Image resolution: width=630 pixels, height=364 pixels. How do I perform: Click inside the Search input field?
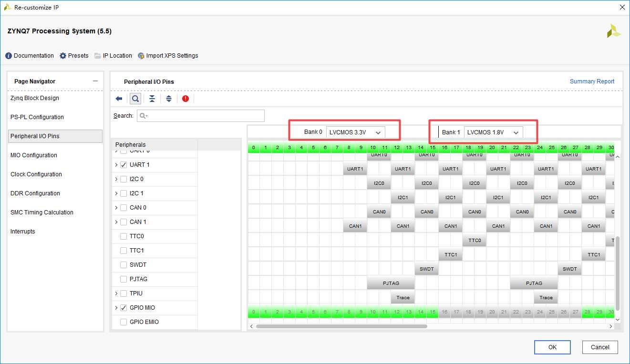pos(201,116)
